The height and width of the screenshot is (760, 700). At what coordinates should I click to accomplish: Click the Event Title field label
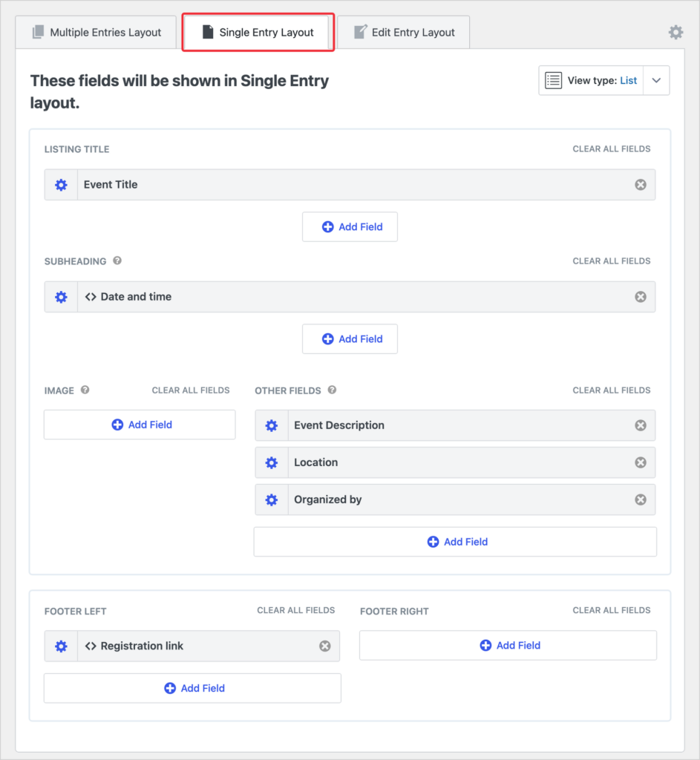[111, 185]
